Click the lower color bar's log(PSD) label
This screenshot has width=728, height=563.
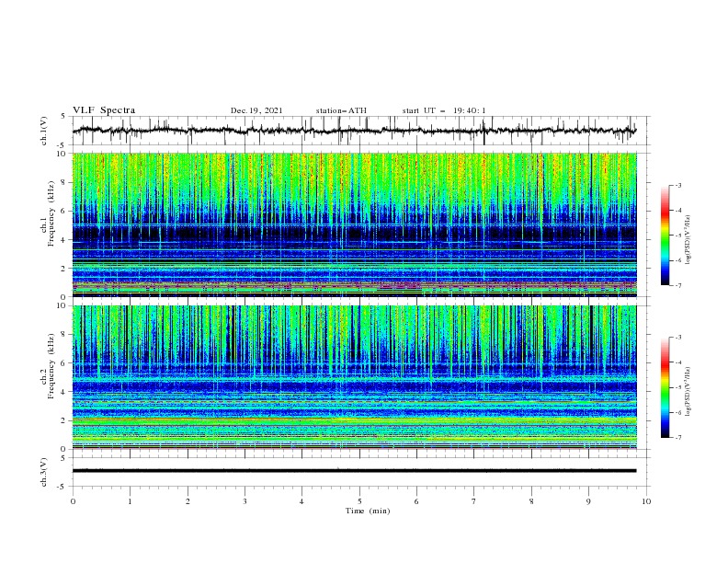click(688, 393)
